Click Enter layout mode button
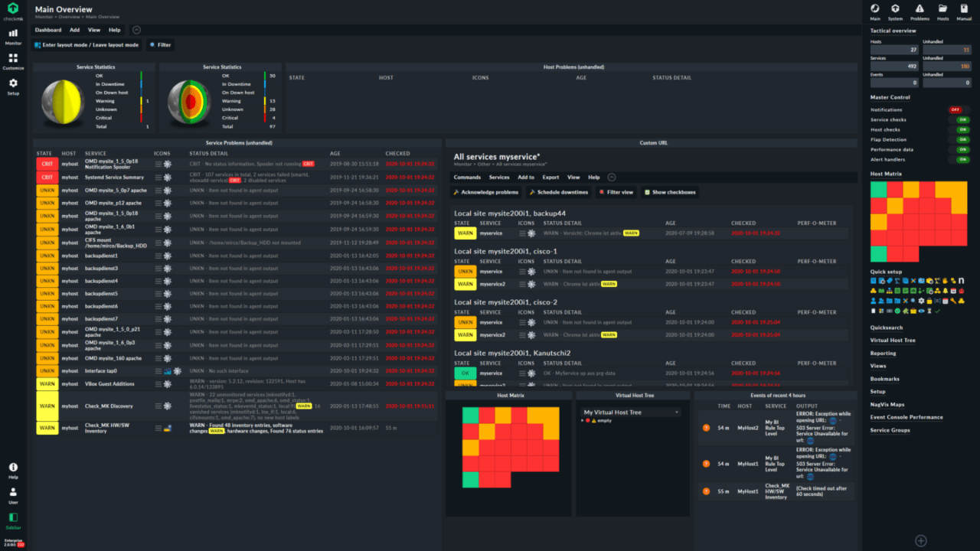 87,45
